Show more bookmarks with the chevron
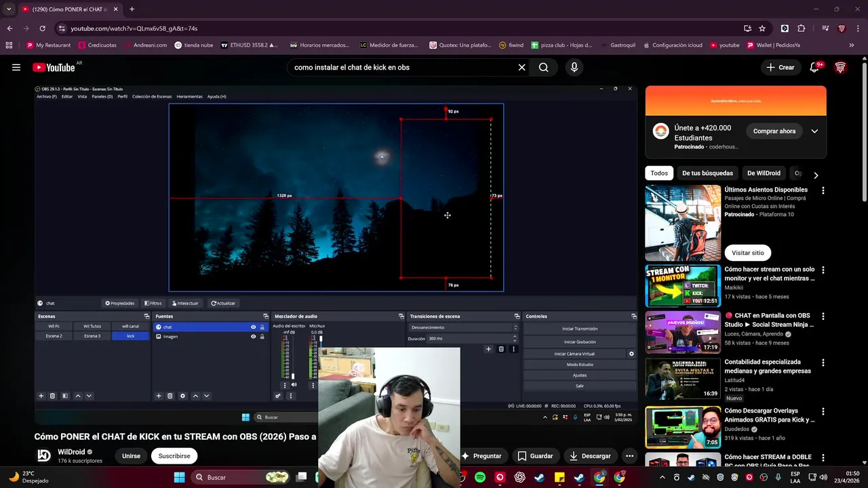This screenshot has width=868, height=488. click(852, 45)
